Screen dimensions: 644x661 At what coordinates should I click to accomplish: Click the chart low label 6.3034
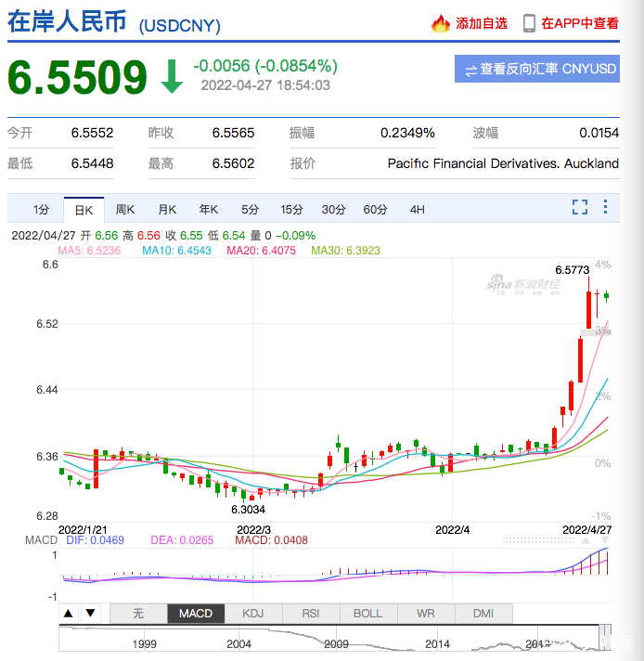pos(249,510)
